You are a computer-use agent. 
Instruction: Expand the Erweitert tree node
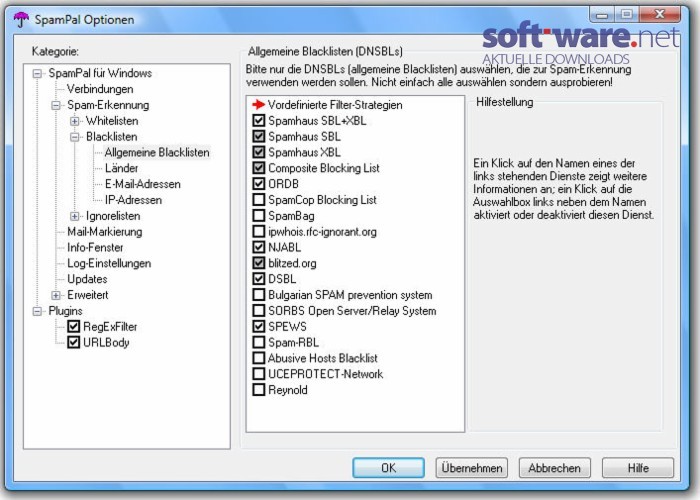click(56, 296)
